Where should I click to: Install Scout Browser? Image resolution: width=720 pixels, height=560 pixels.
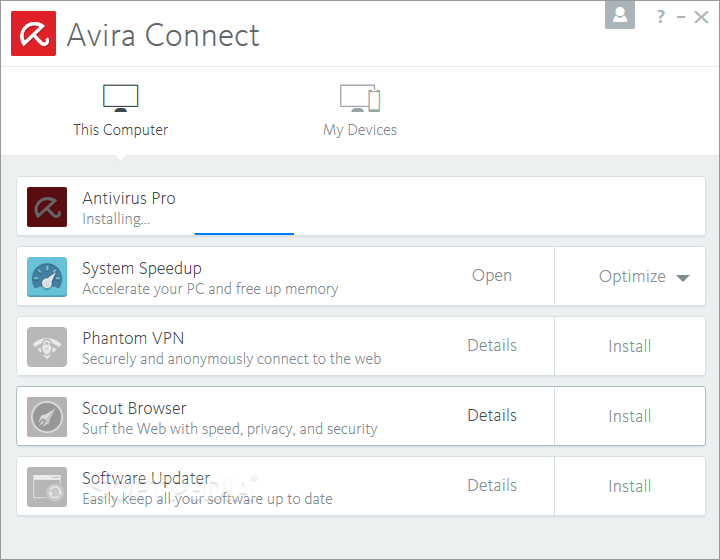pyautogui.click(x=630, y=416)
